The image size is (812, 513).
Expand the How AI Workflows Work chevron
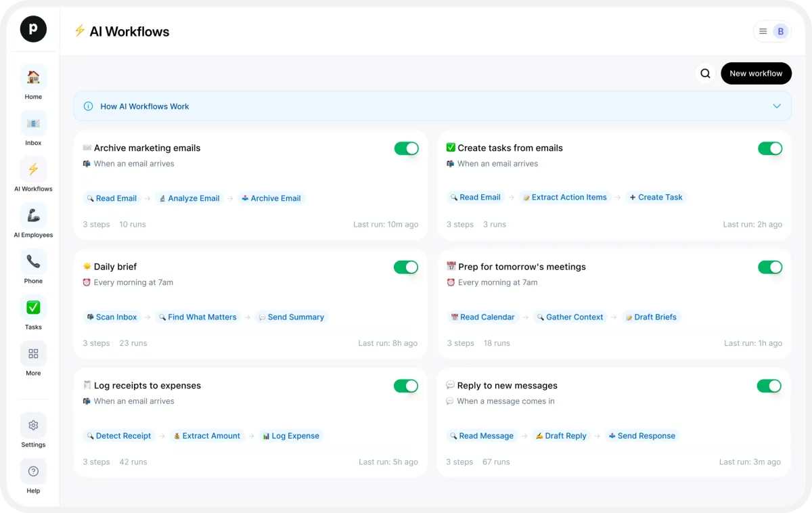pos(777,106)
